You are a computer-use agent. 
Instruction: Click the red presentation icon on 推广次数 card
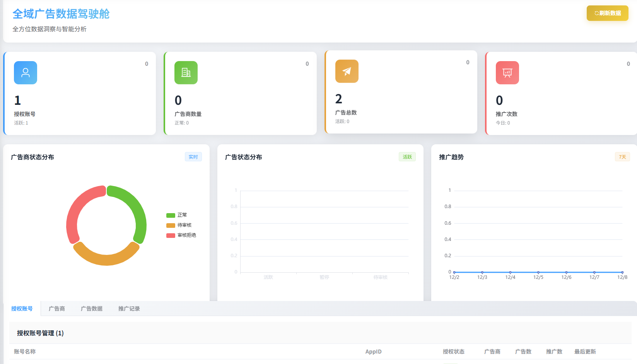point(507,73)
